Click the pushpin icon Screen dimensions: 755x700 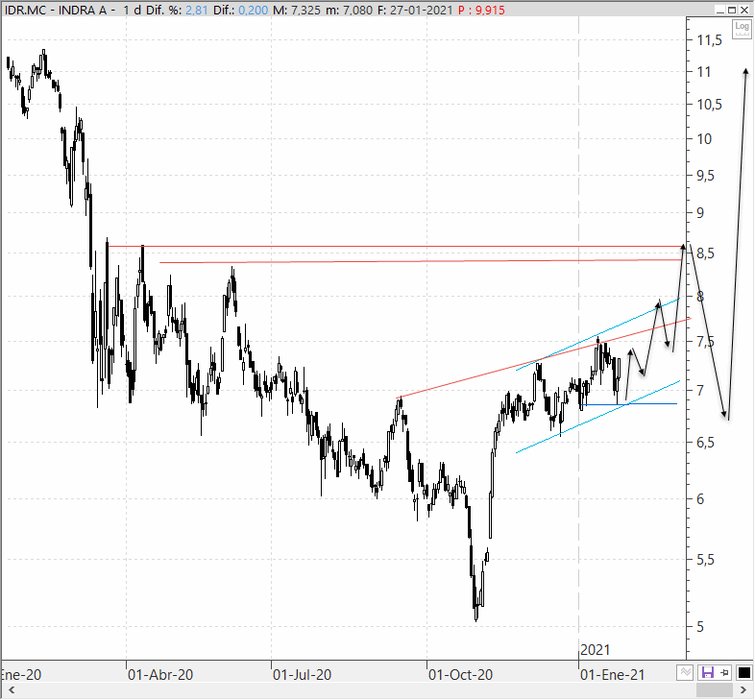pyautogui.click(x=724, y=672)
